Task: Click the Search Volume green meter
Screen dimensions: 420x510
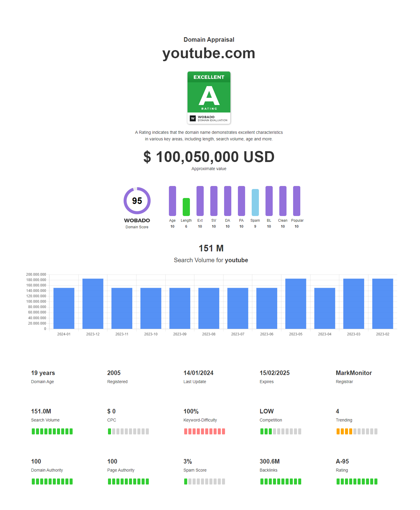Action: 52,431
